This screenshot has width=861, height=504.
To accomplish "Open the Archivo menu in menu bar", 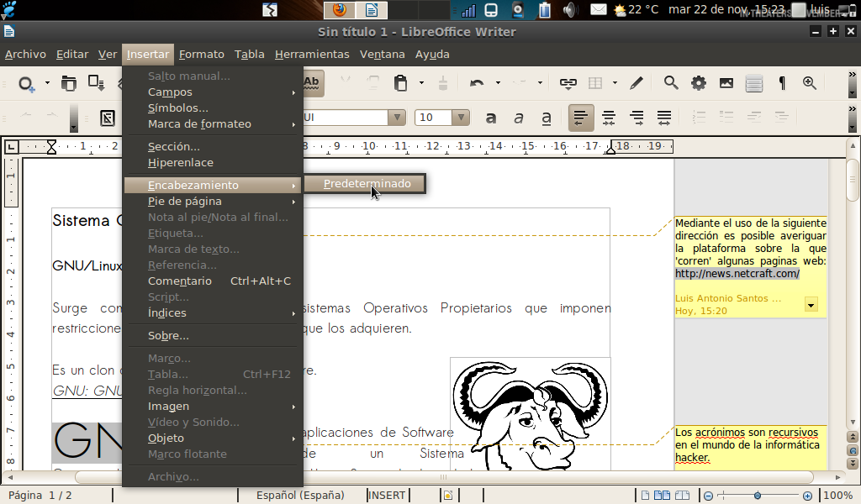I will pyautogui.click(x=25, y=55).
